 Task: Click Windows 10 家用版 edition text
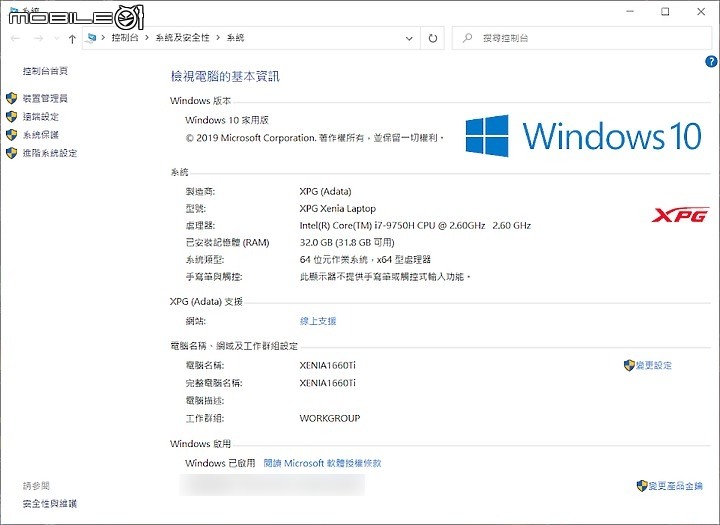coord(227,120)
